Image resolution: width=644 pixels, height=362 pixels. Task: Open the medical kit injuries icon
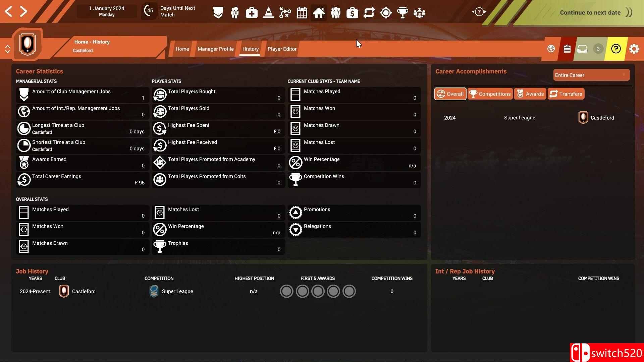pyautogui.click(x=251, y=13)
